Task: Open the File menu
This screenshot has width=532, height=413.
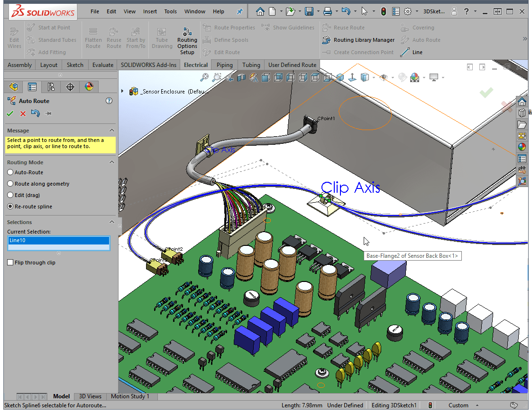Action: point(95,11)
